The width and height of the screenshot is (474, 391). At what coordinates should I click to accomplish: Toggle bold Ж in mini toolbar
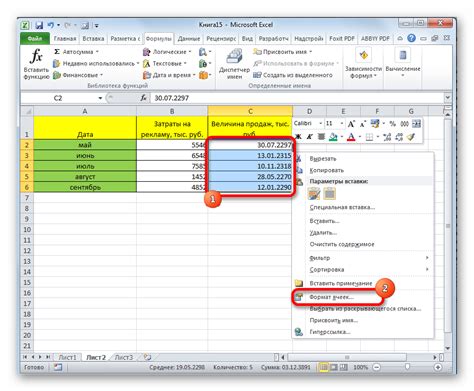pos(298,137)
